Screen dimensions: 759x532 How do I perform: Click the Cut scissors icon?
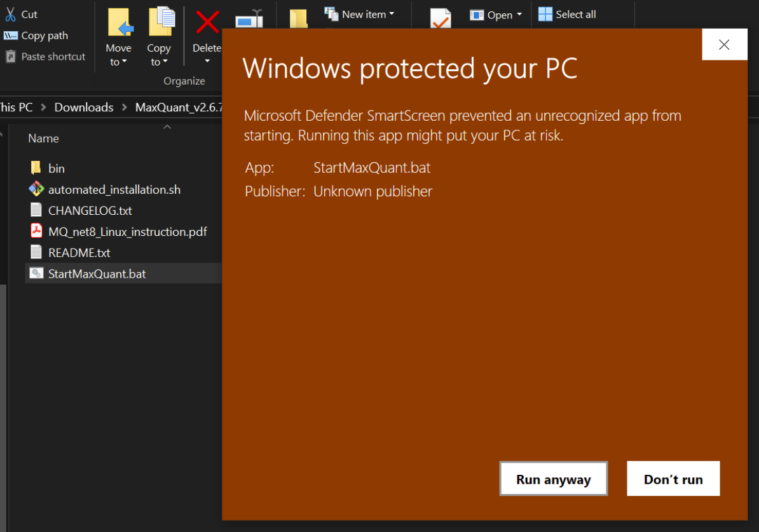pos(10,14)
